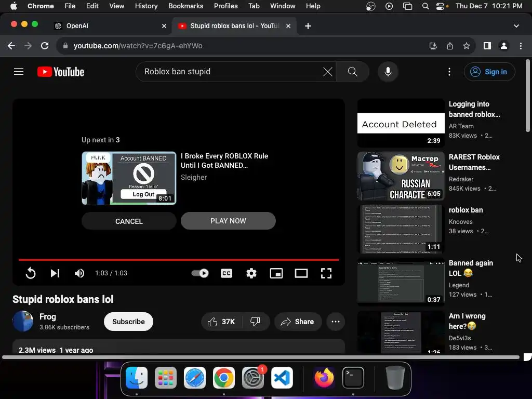
Task: Show site info lock icon
Action: coord(65,46)
